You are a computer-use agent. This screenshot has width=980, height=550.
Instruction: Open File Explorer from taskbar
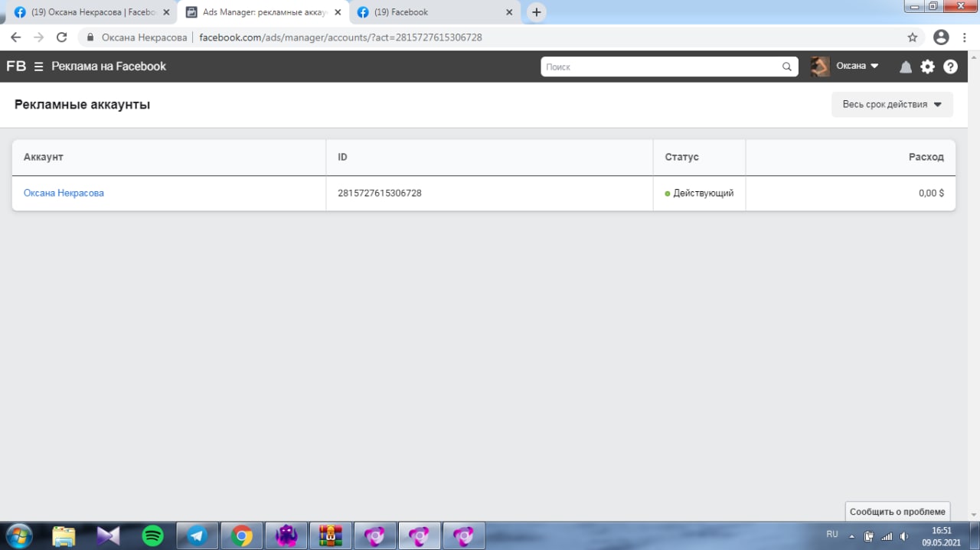[x=64, y=535]
